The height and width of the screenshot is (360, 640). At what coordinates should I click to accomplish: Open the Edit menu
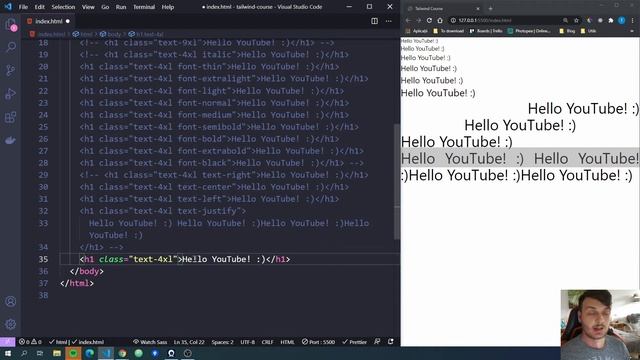point(40,7)
